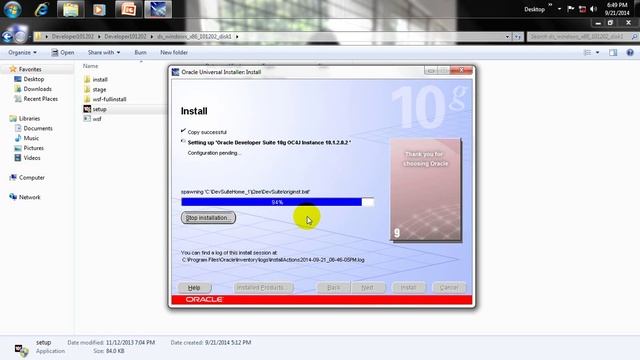Click the search box in Explorer
Viewport: 640px width, 360px height.
point(582,37)
